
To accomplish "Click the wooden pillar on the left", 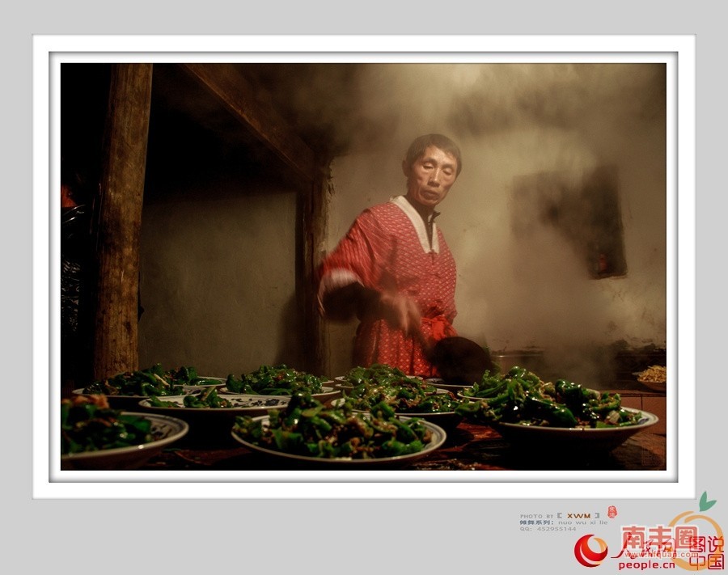I will pos(121,218).
